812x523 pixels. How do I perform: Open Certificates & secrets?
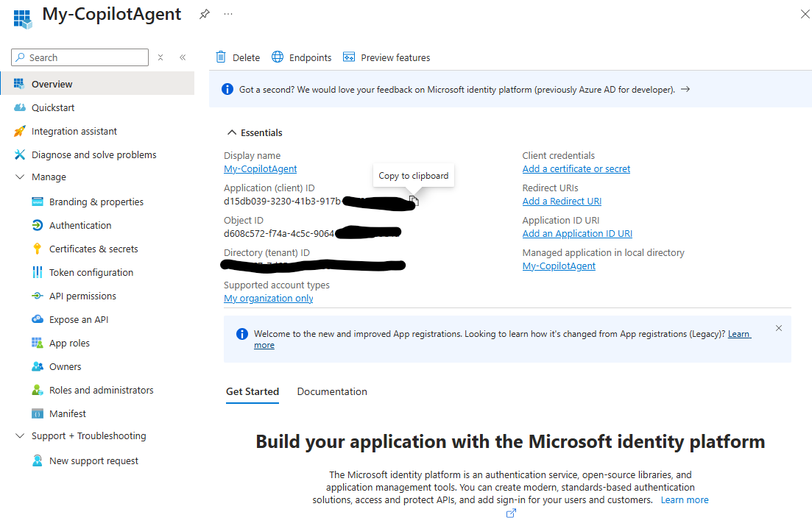click(x=93, y=249)
